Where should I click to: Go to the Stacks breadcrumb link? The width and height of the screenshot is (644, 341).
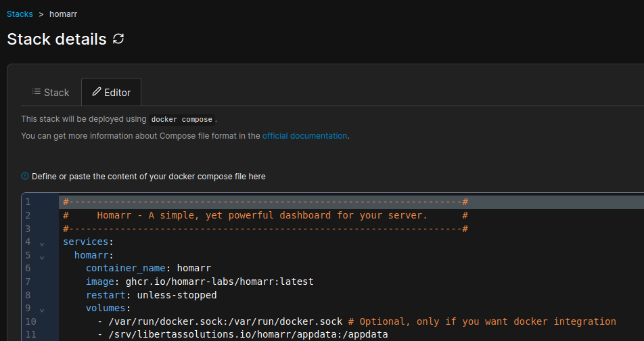[20, 14]
